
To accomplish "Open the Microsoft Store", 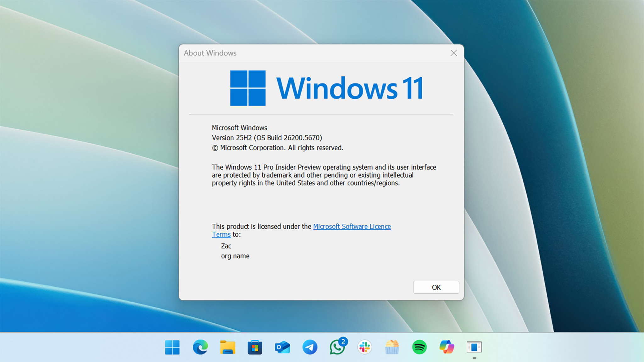I will pyautogui.click(x=255, y=347).
